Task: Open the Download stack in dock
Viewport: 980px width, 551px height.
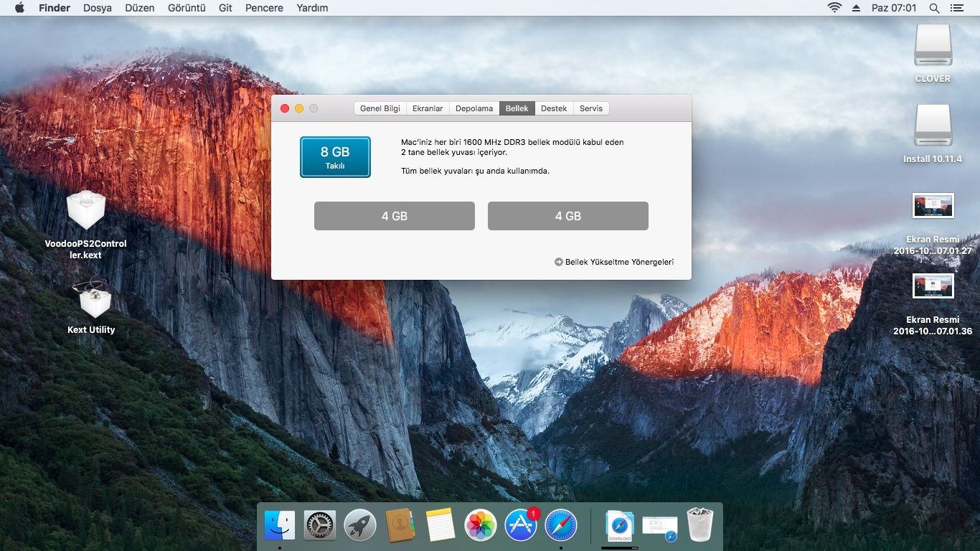Action: [x=620, y=527]
